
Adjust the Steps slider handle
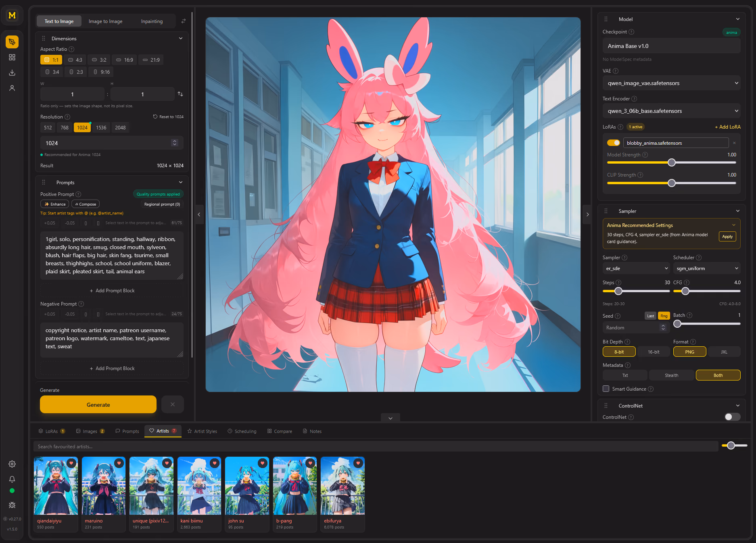618,291
